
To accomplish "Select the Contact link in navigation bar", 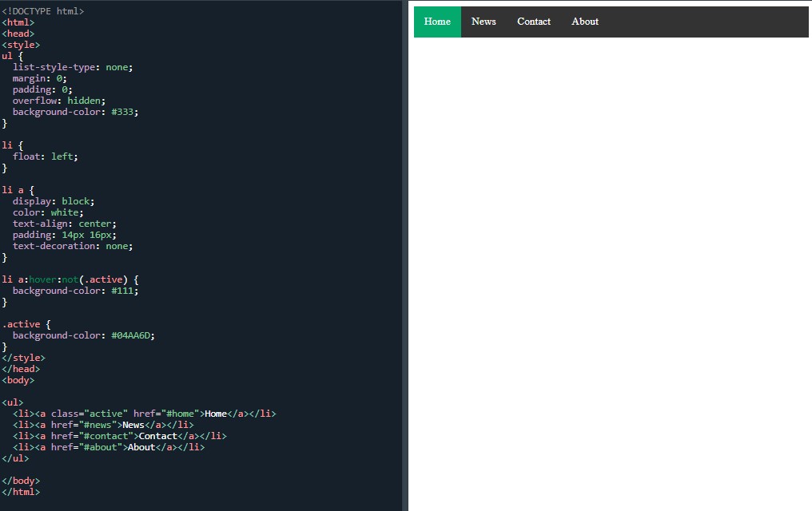I will [533, 22].
